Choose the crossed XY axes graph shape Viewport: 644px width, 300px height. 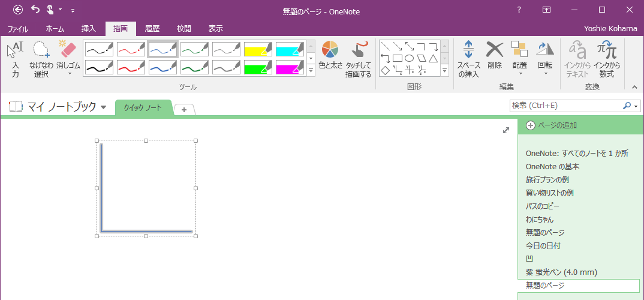[x=410, y=70]
